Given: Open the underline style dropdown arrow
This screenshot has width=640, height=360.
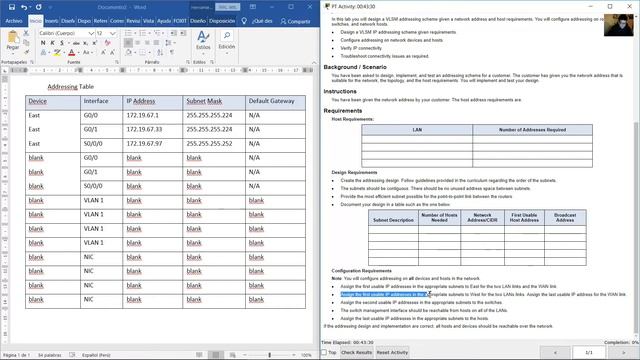Looking at the screenshot, I should (68, 43).
